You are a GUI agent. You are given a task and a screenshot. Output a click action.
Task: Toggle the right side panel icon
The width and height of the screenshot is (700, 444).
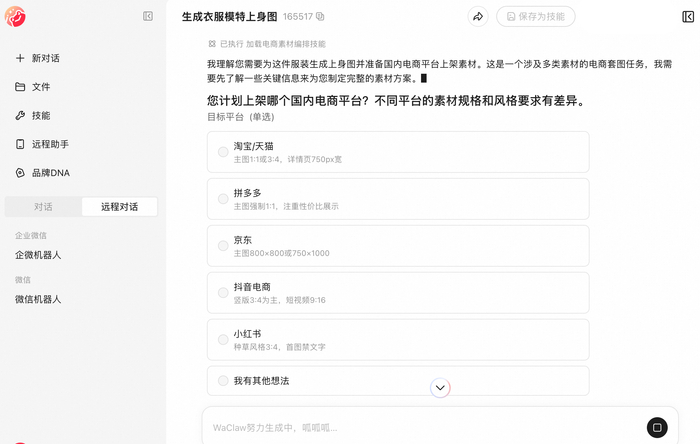(x=688, y=17)
